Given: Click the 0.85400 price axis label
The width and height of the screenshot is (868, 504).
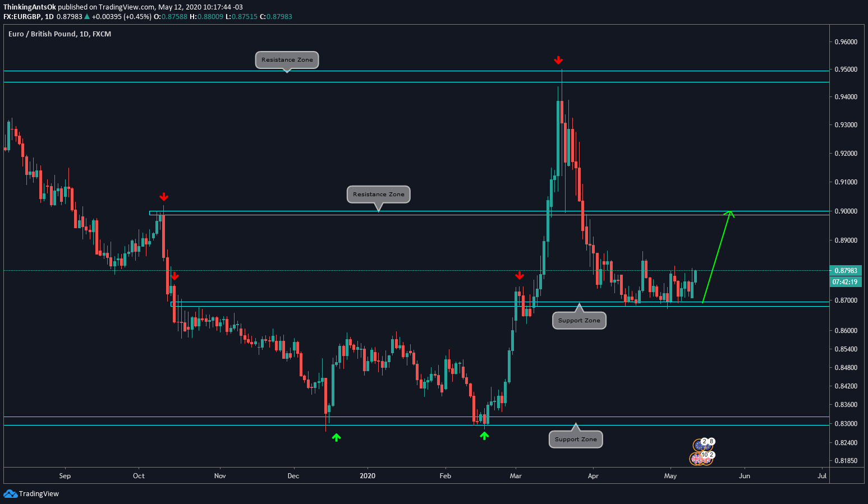Looking at the screenshot, I should (846, 349).
